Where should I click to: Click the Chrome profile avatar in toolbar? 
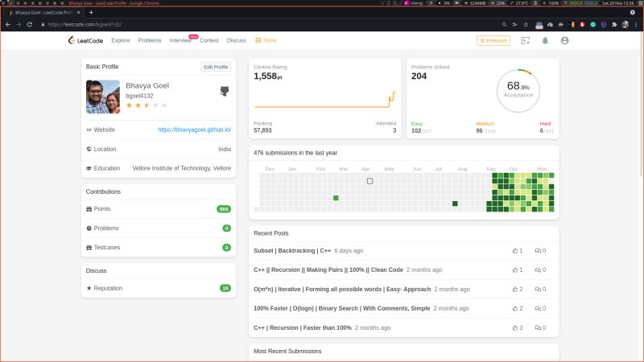point(625,25)
